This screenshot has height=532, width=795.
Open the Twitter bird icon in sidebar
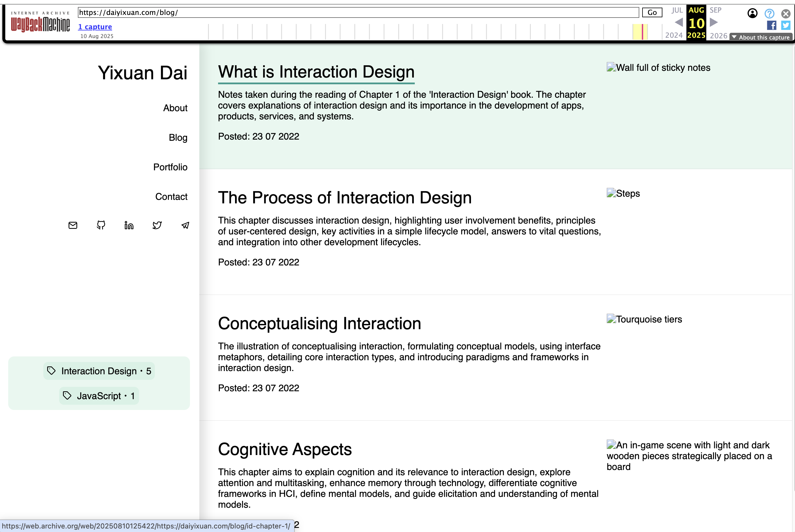[157, 225]
